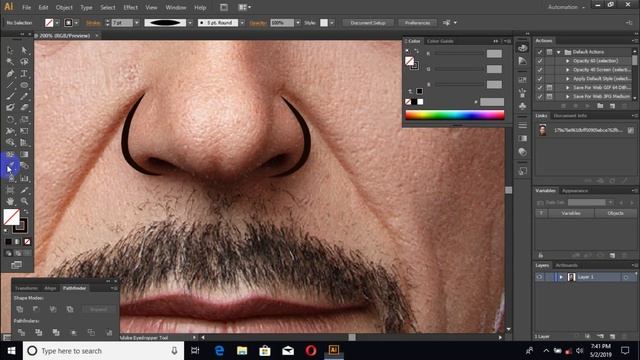Switch to the Color Guide tab
The height and width of the screenshot is (360, 640).
pos(440,41)
